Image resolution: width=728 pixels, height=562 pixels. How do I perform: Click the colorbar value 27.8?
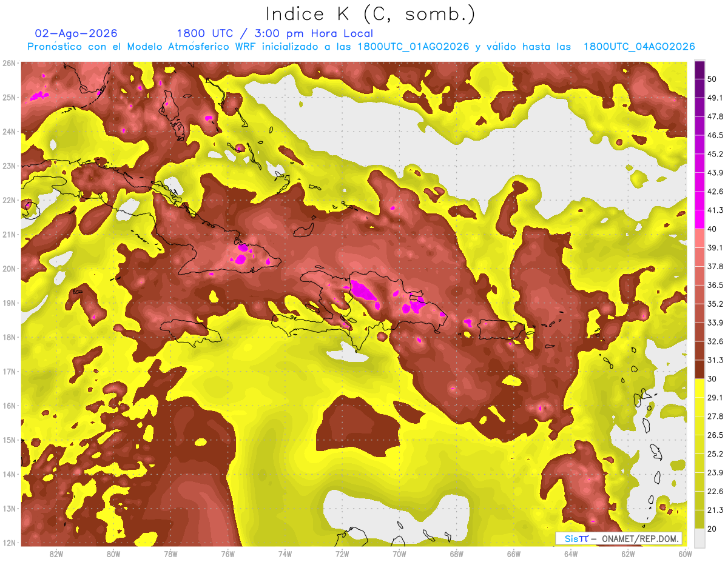point(716,416)
